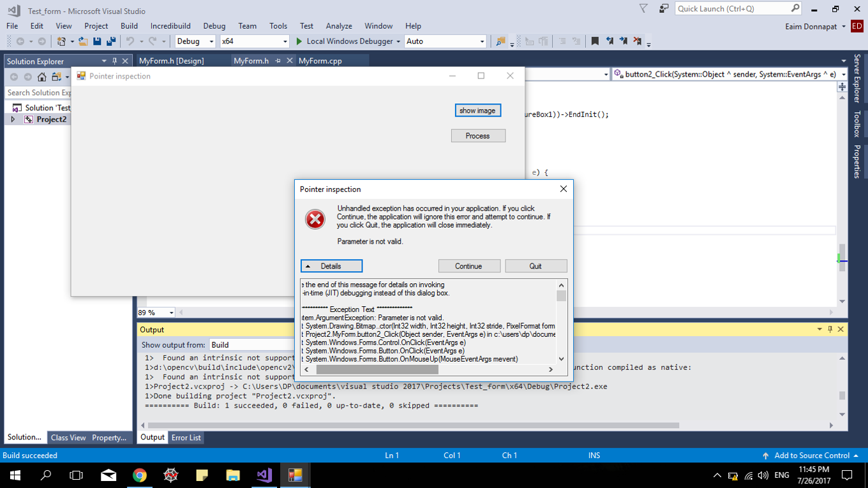Image resolution: width=868 pixels, height=488 pixels.
Task: Click the show image button on the form
Action: (x=477, y=110)
